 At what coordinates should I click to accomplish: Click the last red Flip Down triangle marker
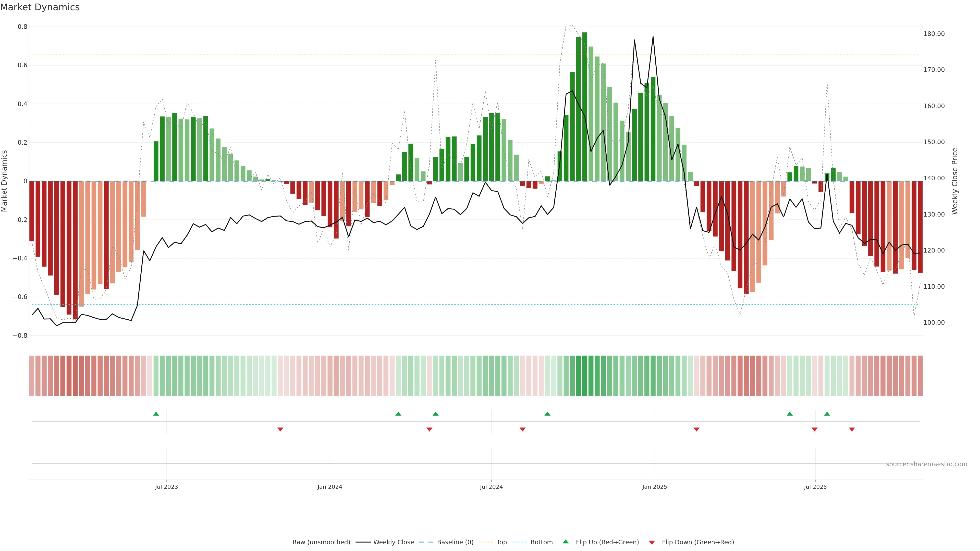852,429
